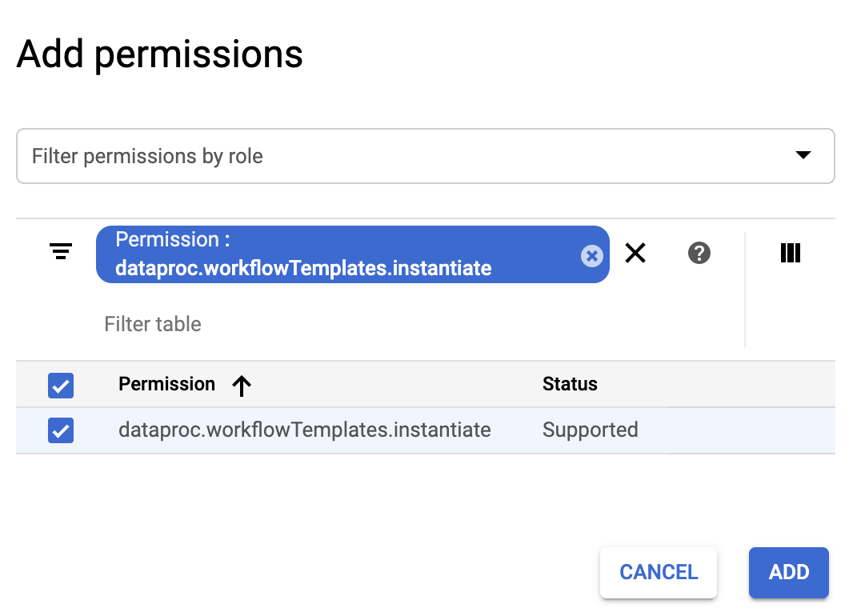Uncheck the dataproc.workflowTemplates.instantiate row checkbox

click(61, 430)
